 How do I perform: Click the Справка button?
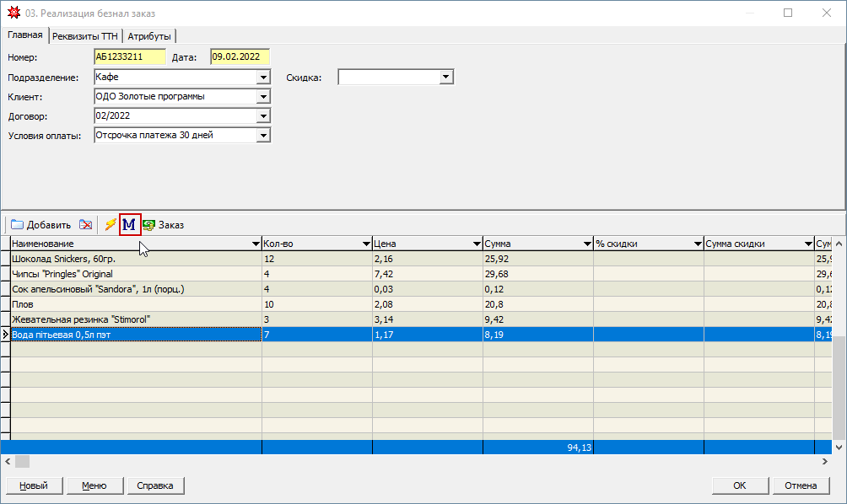click(155, 485)
